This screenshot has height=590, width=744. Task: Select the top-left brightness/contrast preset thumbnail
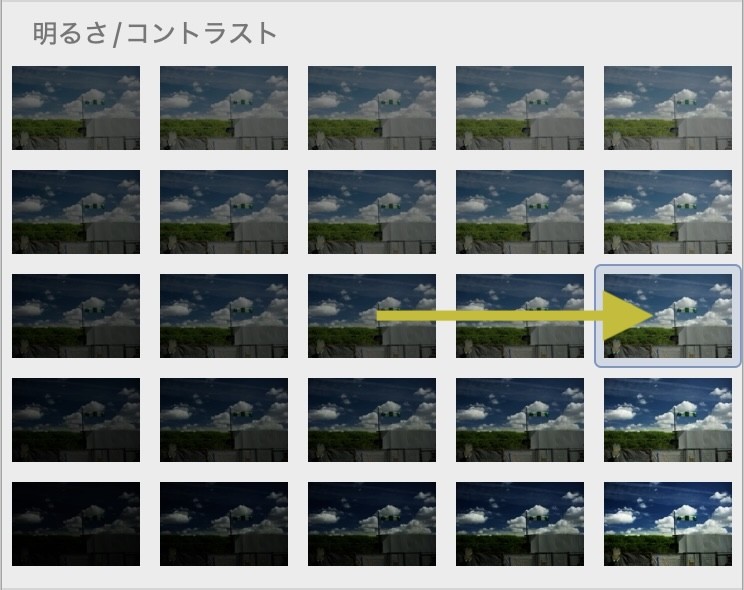pos(76,108)
